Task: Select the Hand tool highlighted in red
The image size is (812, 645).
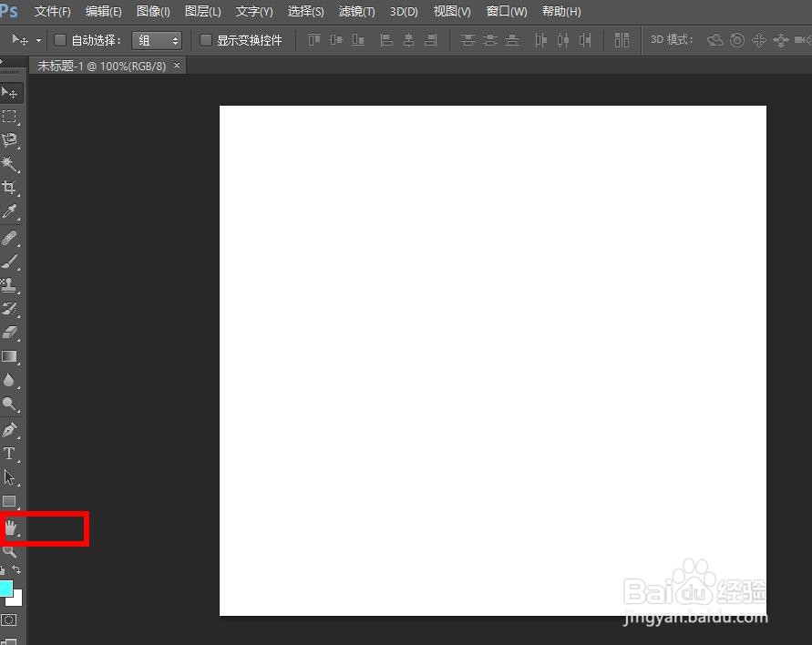Action: [x=12, y=528]
